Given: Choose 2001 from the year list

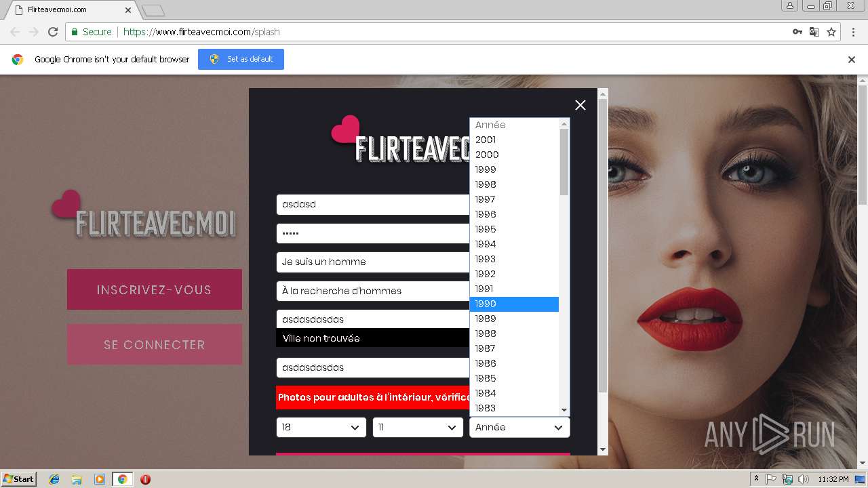Looking at the screenshot, I should tap(514, 140).
